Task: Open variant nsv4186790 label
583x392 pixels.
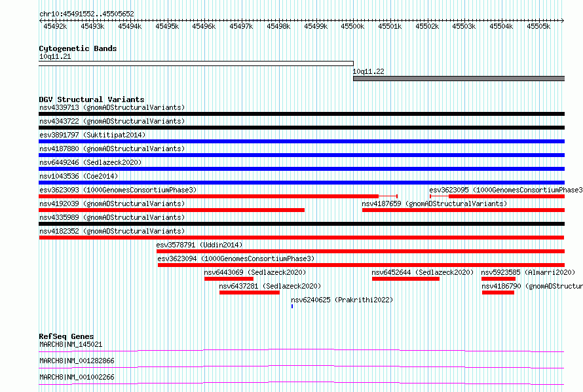Action: point(532,286)
